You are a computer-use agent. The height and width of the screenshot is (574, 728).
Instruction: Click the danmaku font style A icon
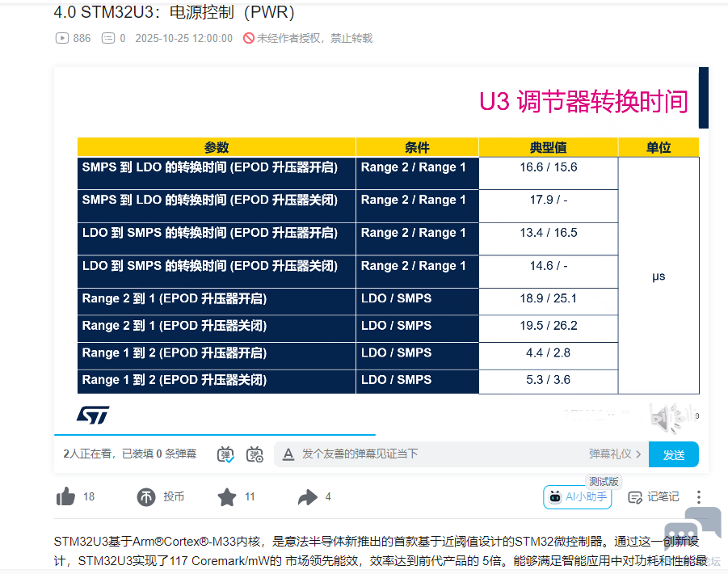click(288, 454)
